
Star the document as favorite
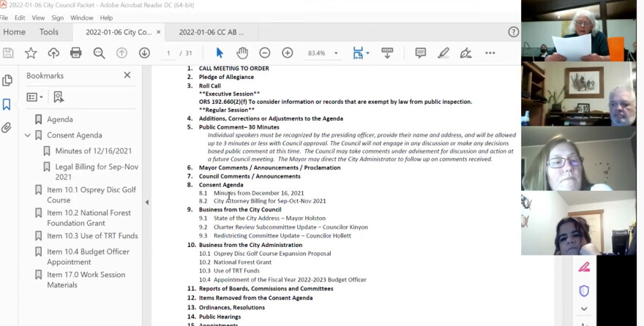31,53
